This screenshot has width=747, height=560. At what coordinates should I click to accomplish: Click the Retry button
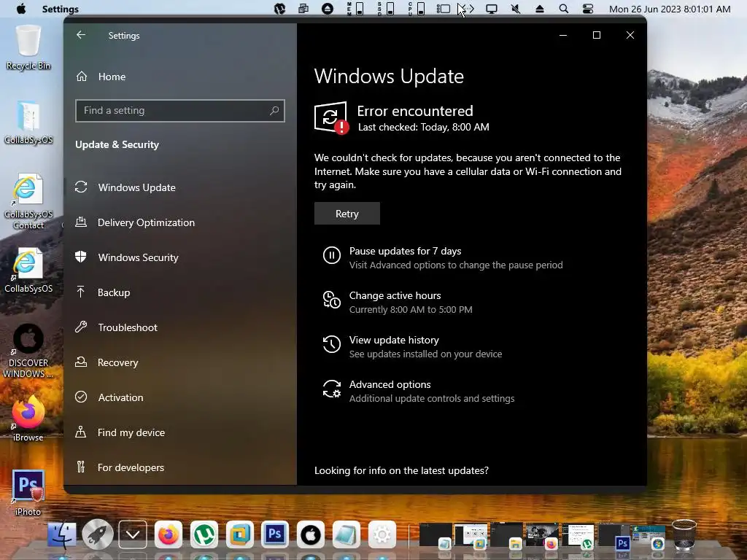[347, 214]
